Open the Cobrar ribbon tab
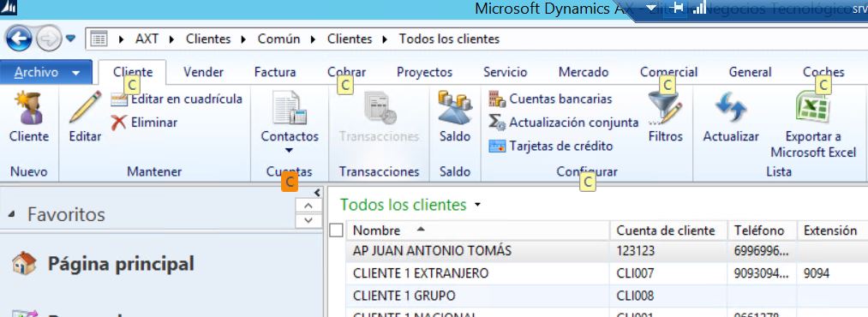This screenshot has height=317, width=868. pos(346,72)
